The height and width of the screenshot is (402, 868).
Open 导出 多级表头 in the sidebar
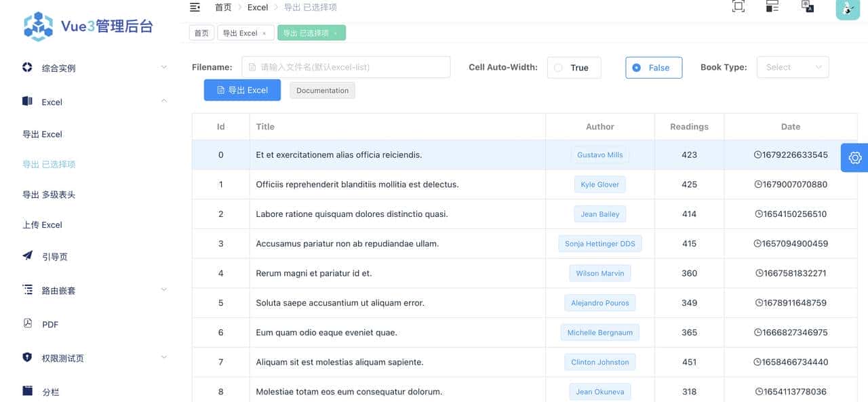(49, 195)
